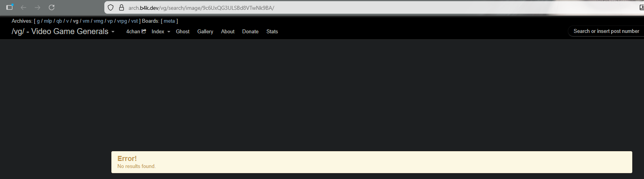644x179 pixels.
Task: Open the Donate page
Action: (x=250, y=31)
